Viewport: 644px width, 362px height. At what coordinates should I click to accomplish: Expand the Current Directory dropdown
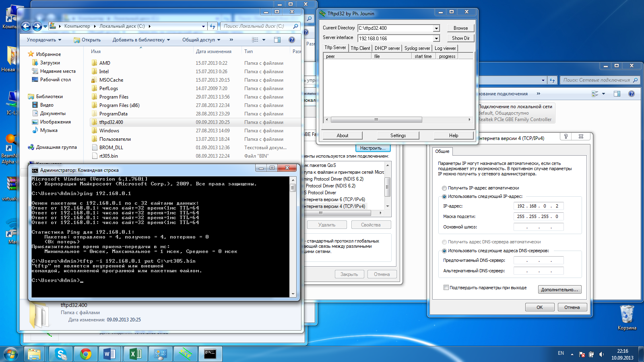436,29
